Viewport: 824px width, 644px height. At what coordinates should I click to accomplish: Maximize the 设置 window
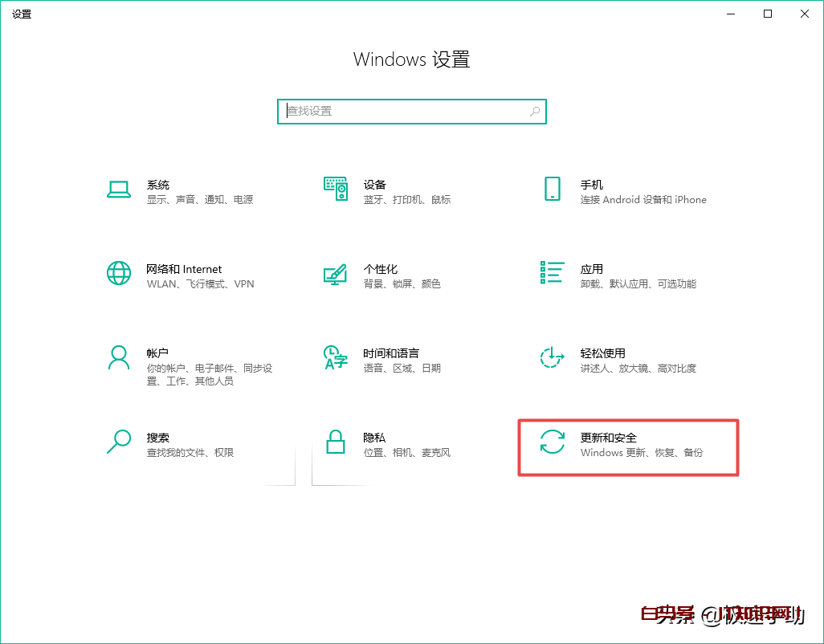pyautogui.click(x=768, y=14)
